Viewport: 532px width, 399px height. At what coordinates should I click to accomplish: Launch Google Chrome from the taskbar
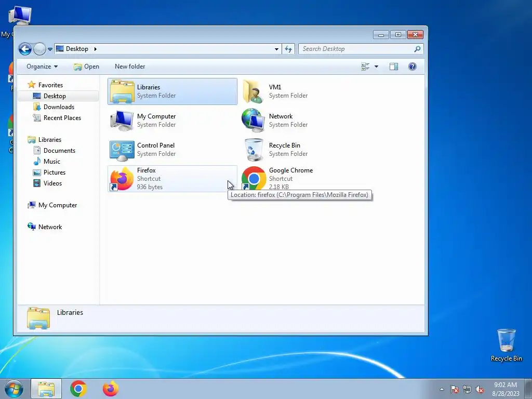(x=78, y=389)
